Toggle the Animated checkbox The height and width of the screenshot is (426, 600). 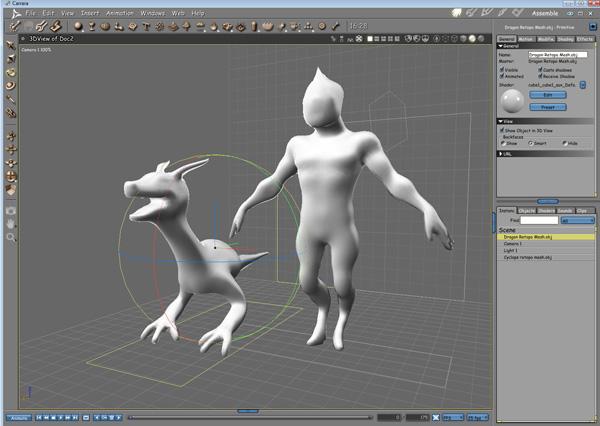tap(502, 76)
